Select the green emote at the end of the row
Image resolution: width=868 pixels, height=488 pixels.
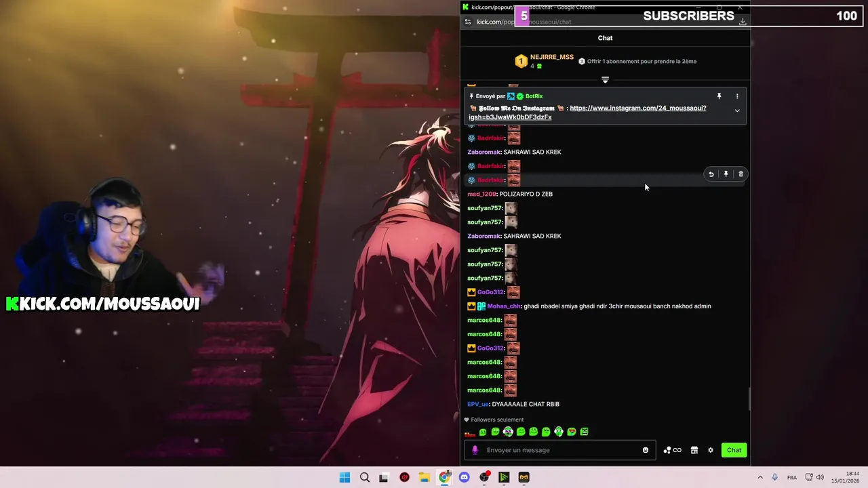pos(584,432)
